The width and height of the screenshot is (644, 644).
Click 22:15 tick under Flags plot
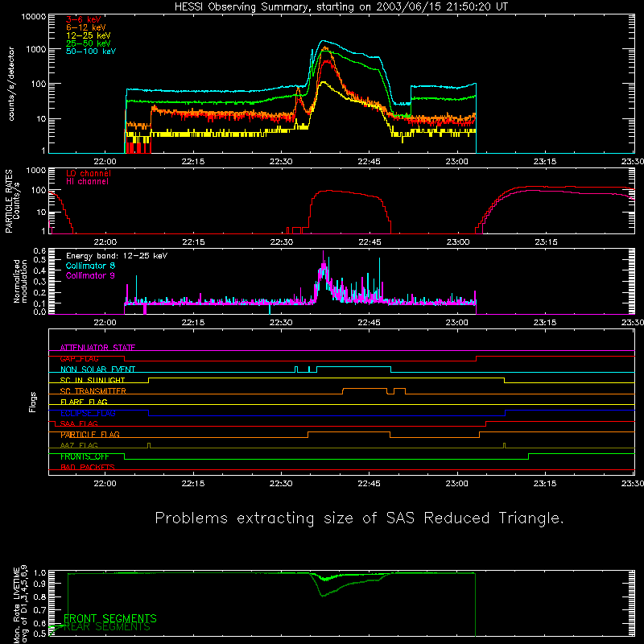point(193,484)
